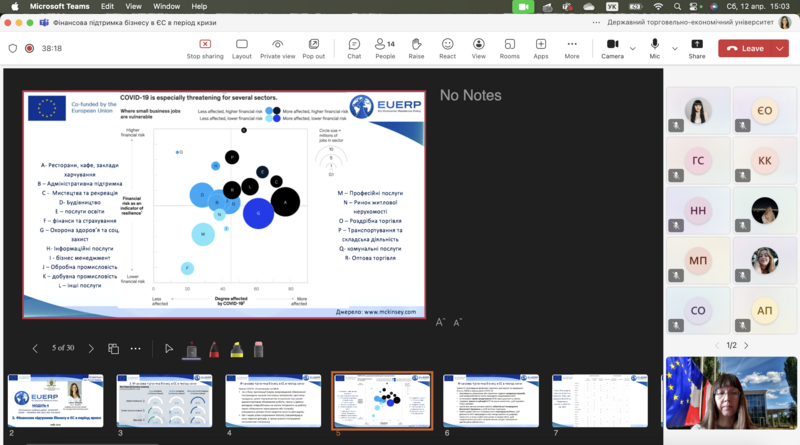800x445 pixels.
Task: Click participant tile МП
Action: click(698, 261)
